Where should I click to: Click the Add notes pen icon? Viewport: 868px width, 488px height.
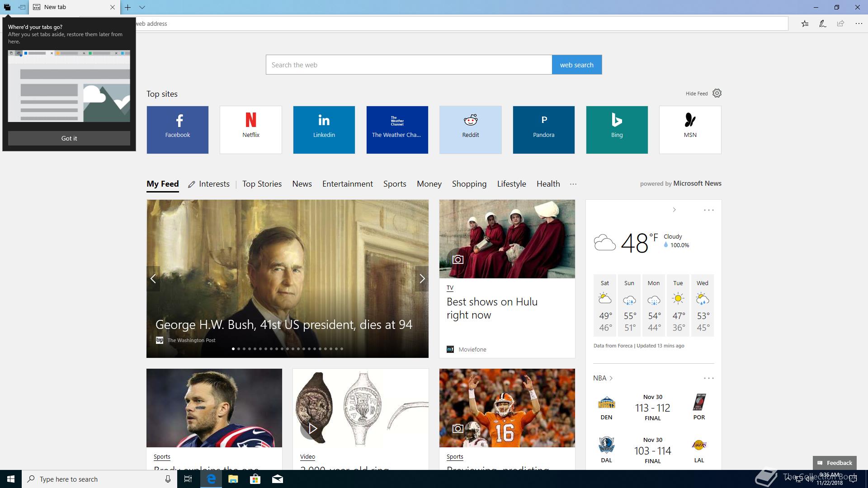click(x=823, y=23)
